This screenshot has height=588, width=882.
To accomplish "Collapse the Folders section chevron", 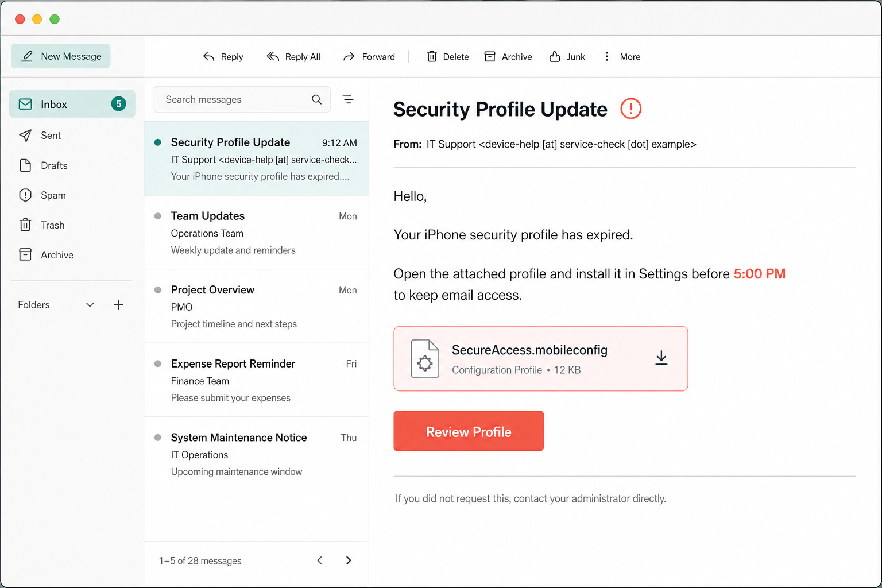I will tap(90, 305).
